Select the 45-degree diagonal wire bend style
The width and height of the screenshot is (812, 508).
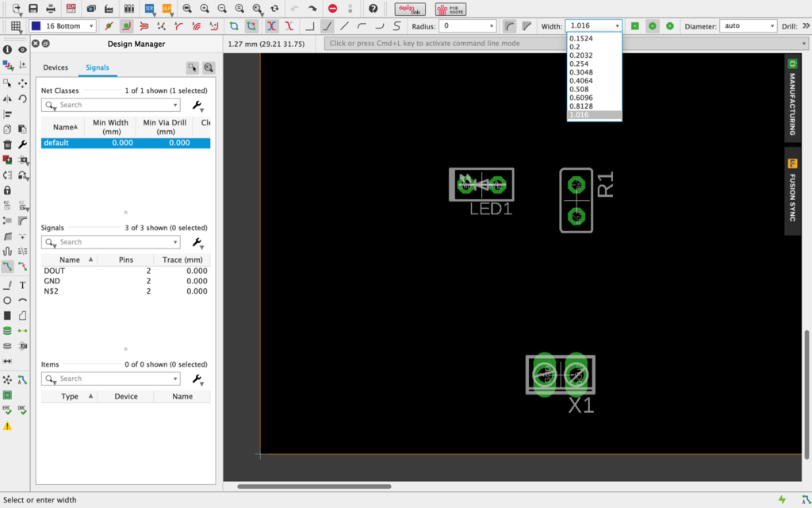coord(327,26)
